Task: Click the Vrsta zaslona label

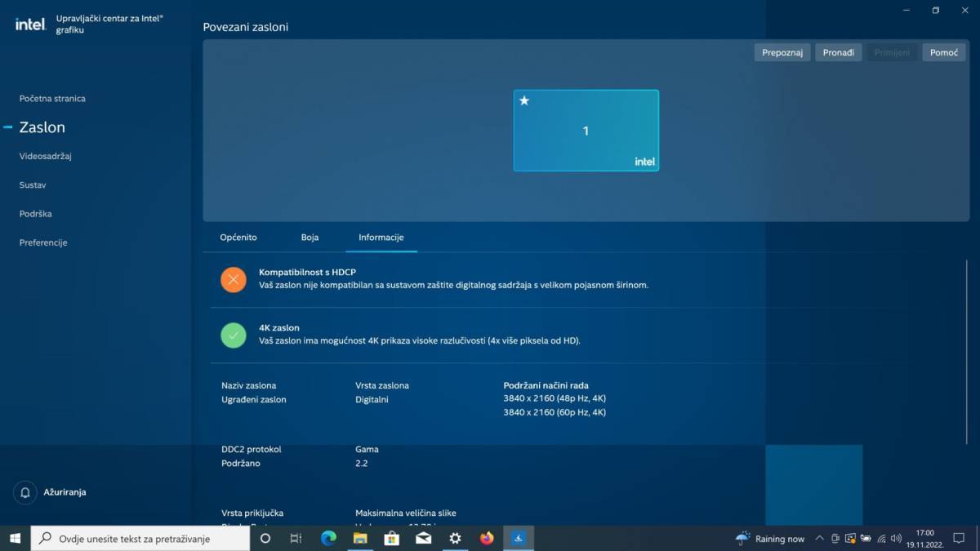Action: tap(382, 385)
